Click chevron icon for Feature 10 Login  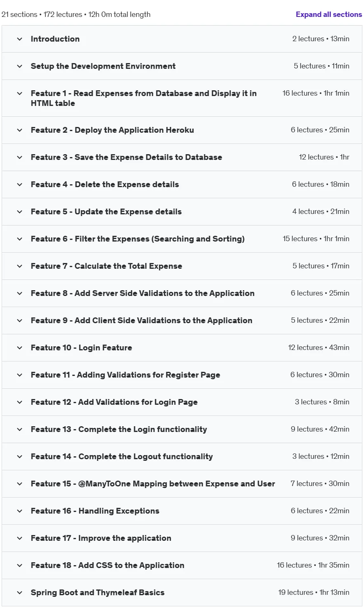click(19, 348)
